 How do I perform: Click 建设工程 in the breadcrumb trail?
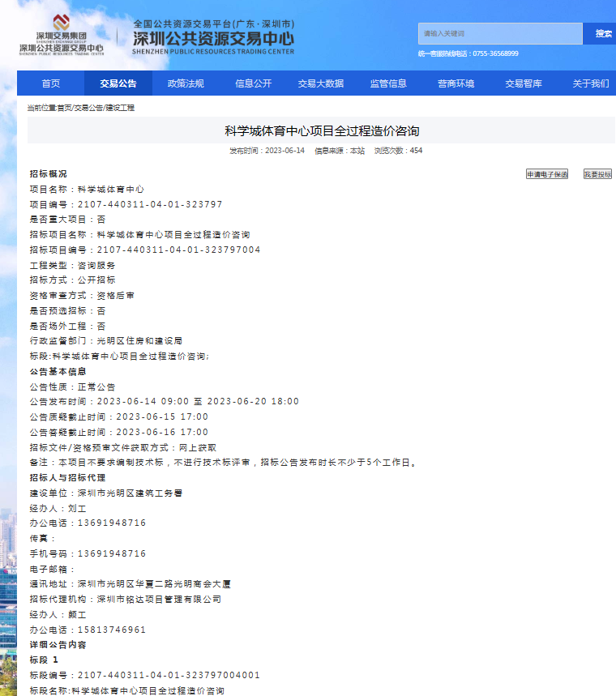click(119, 108)
